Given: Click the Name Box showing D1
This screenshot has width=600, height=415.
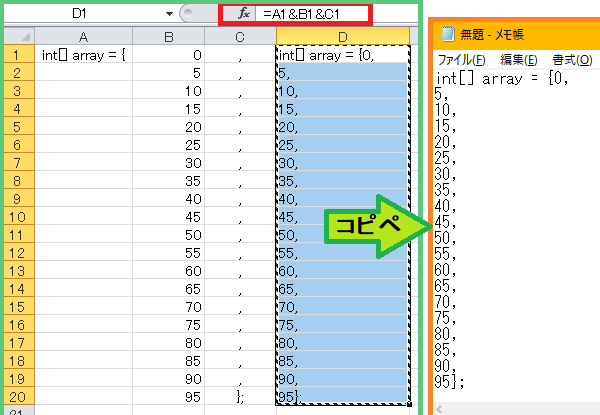Looking at the screenshot, I should tap(78, 15).
